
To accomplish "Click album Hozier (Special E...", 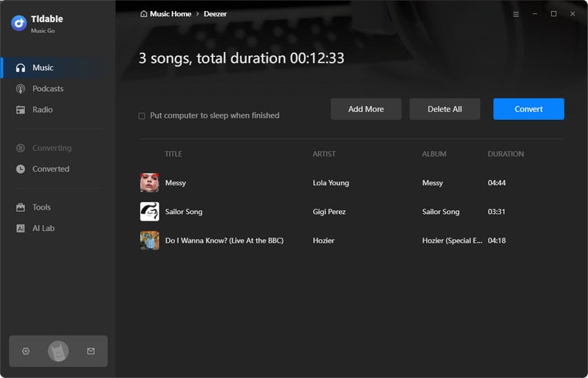I will coord(452,240).
